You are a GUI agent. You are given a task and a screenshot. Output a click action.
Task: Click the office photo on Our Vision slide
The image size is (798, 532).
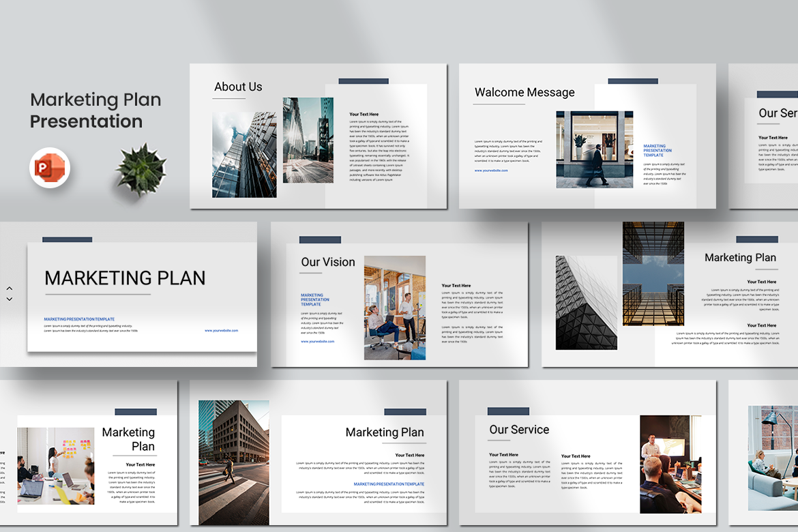click(x=395, y=308)
